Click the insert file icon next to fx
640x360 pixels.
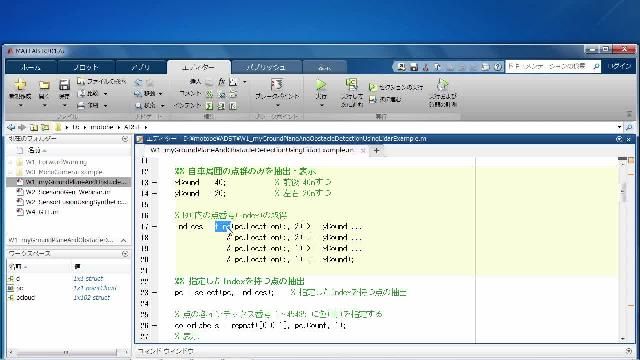[233, 82]
